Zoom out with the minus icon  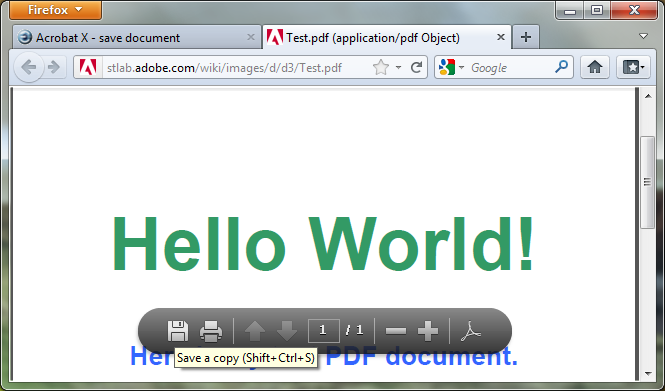(x=396, y=331)
